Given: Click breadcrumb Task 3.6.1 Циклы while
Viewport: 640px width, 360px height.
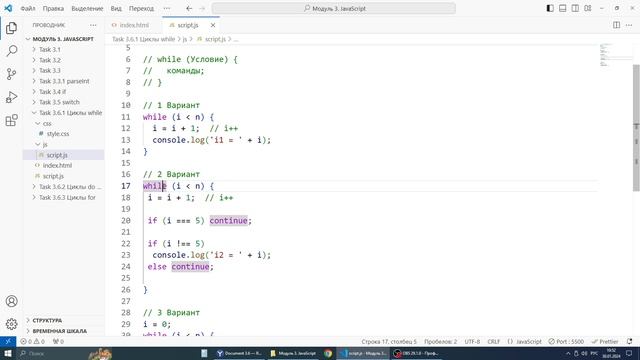Looking at the screenshot, I should [x=143, y=39].
